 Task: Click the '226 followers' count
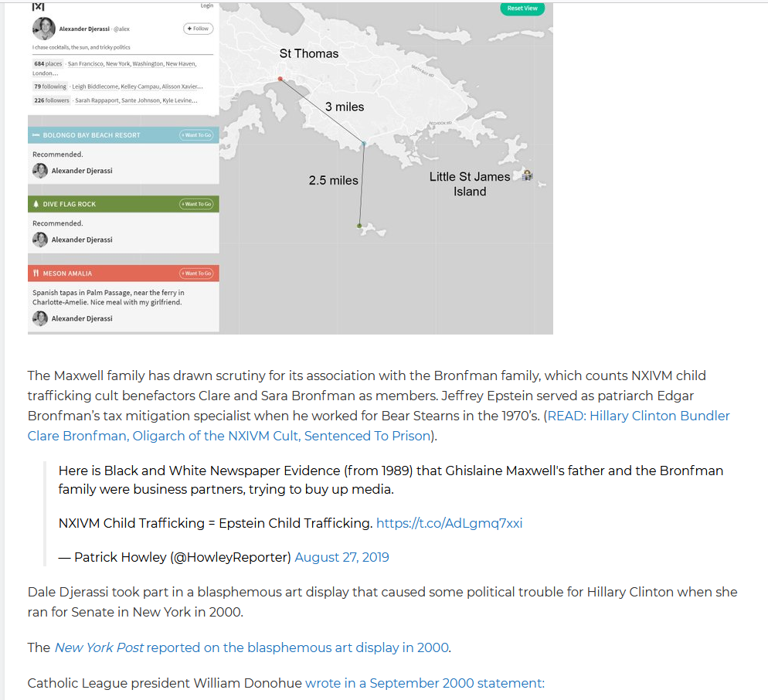(x=52, y=100)
